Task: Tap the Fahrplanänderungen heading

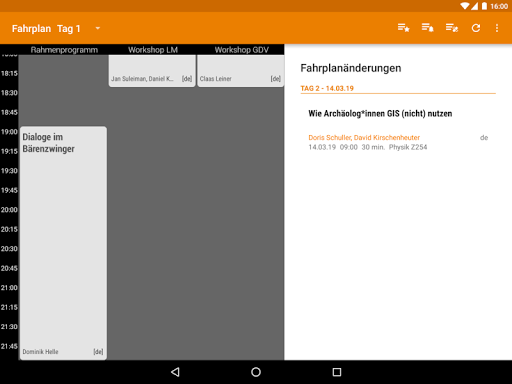Action: point(351,68)
